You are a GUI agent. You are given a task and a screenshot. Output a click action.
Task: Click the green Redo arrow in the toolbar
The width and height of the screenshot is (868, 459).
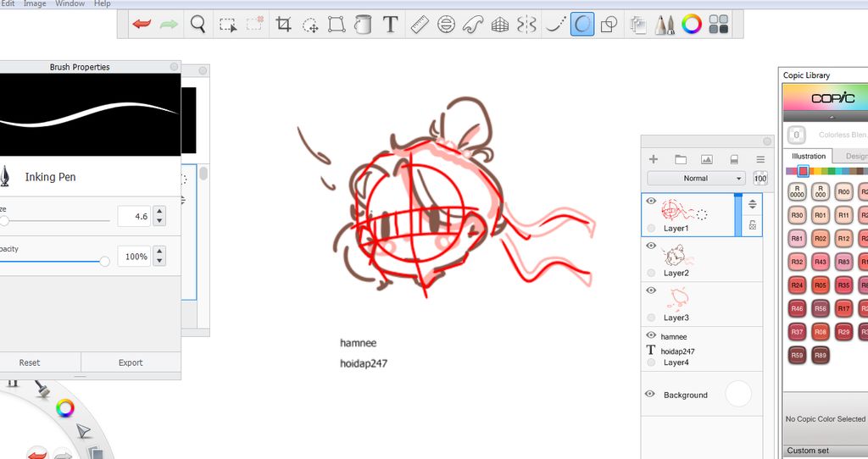tap(169, 25)
